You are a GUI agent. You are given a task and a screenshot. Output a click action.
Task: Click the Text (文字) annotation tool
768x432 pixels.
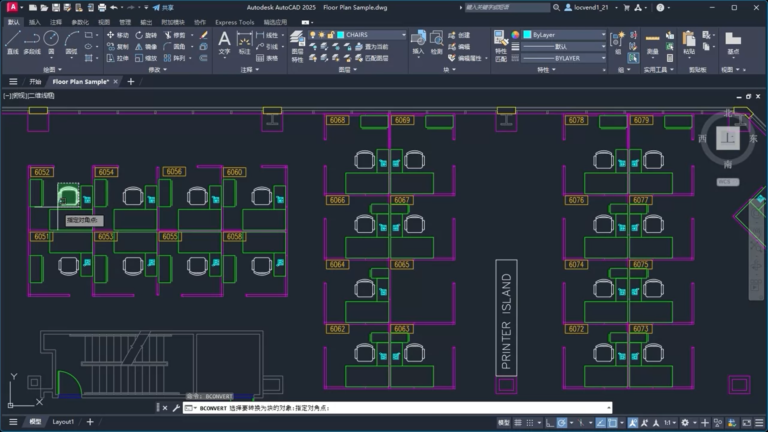pos(224,43)
